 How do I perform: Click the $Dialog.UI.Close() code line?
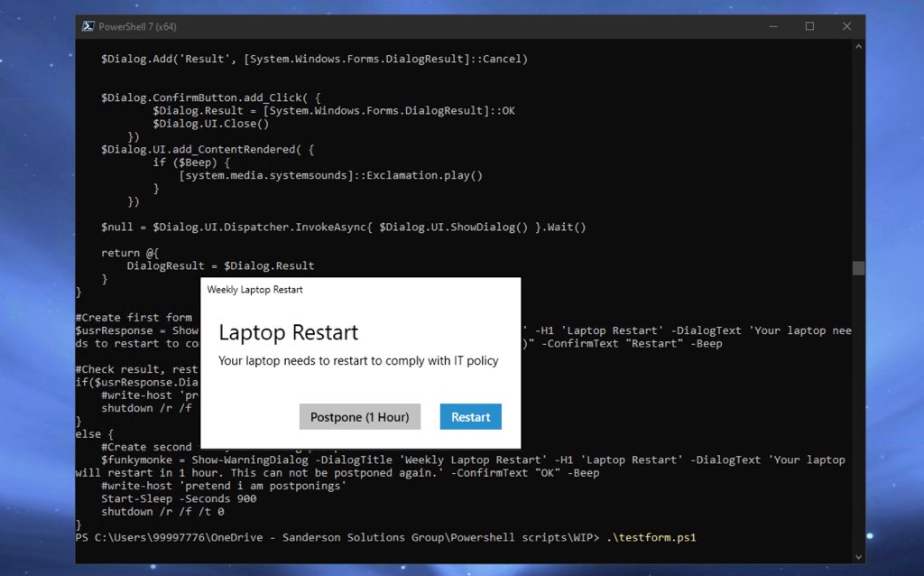(210, 124)
